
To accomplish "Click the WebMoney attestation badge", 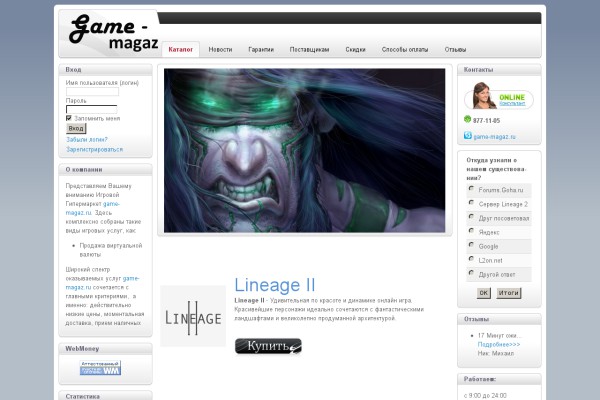I will coord(100,367).
